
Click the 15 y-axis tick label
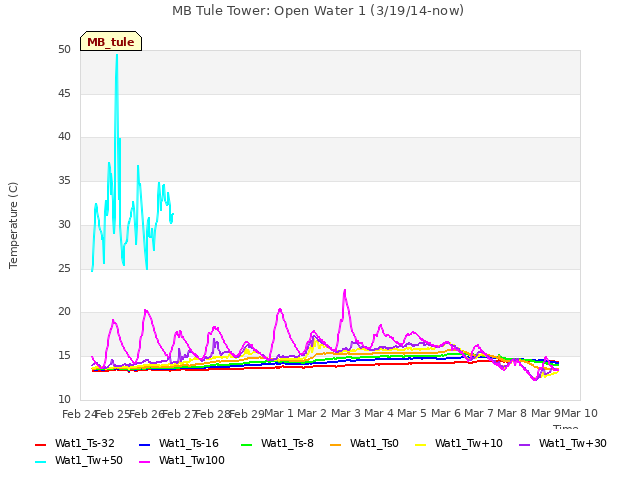pyautogui.click(x=64, y=356)
